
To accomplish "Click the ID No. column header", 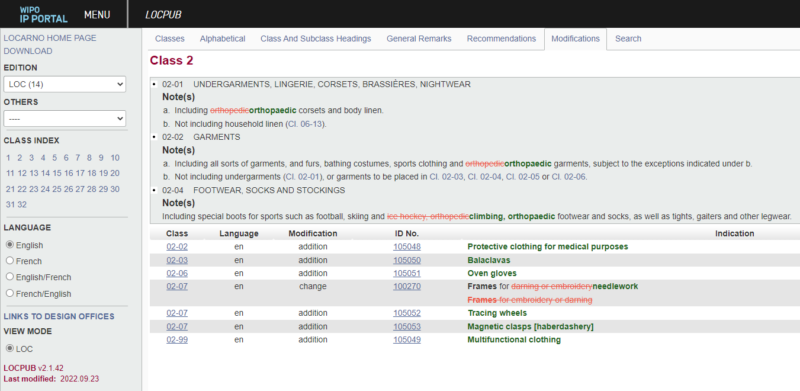I will click(x=407, y=233).
